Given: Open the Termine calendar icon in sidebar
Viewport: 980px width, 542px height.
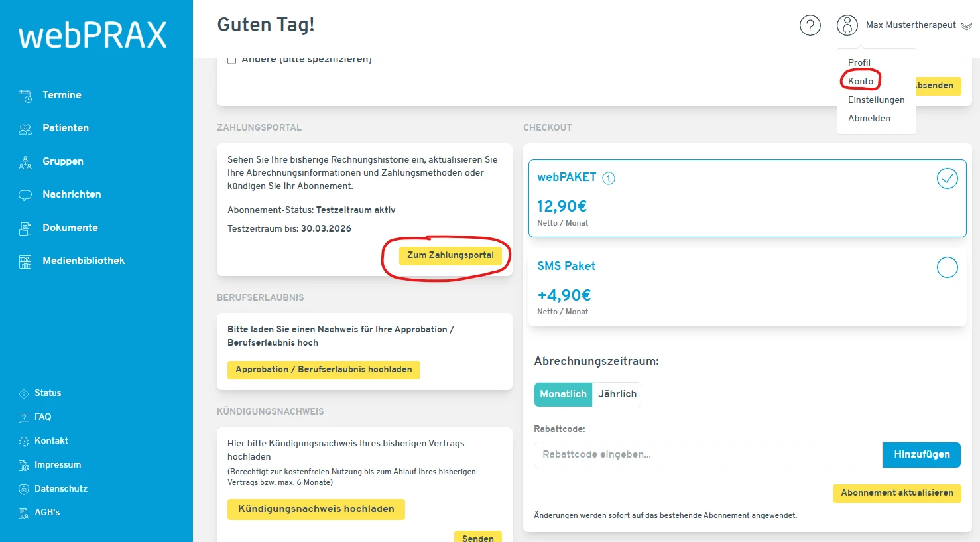Looking at the screenshot, I should 25,96.
